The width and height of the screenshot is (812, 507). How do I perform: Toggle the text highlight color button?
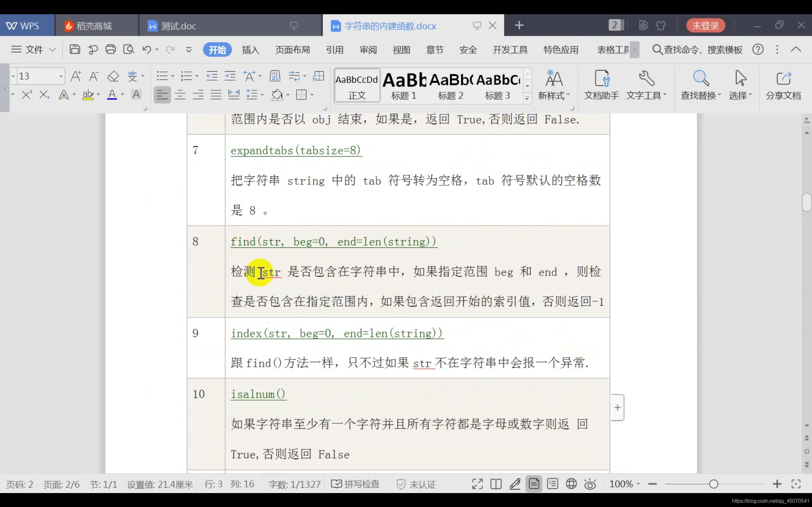88,95
